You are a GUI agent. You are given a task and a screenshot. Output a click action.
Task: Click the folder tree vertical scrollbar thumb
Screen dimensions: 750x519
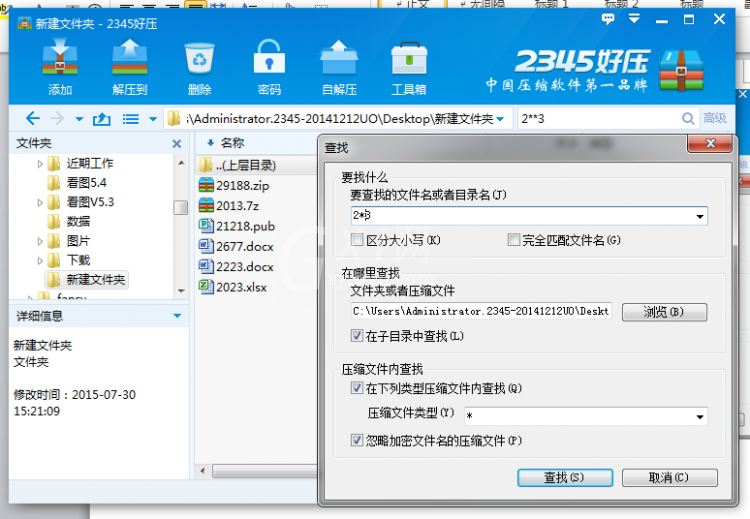point(181,207)
